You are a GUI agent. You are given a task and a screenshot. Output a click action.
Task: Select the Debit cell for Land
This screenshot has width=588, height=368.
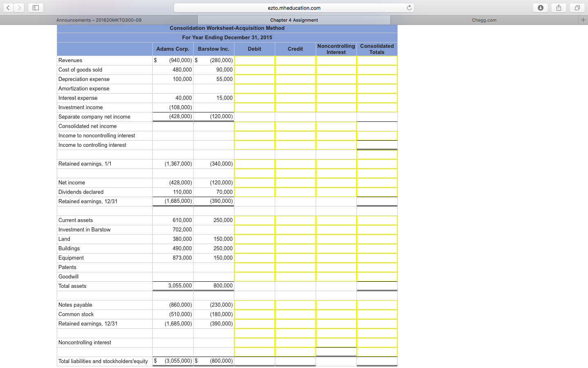[254, 239]
